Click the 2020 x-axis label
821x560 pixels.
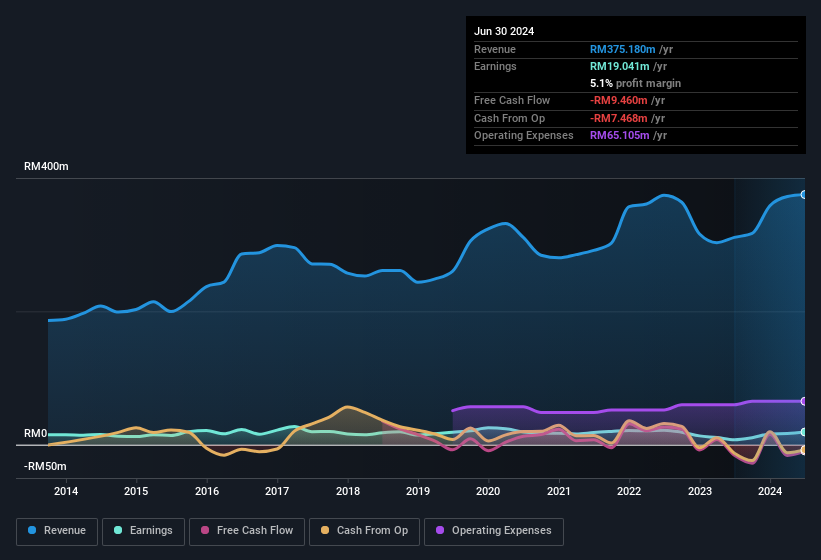tap(488, 491)
